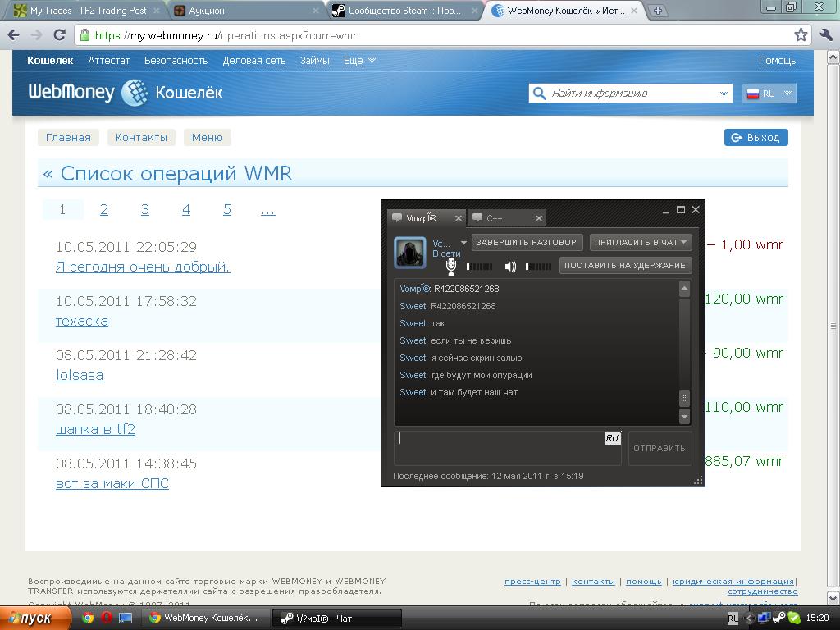This screenshot has width=840, height=630.
Task: Switch to the Сообщество Steam browser tab
Action: 405,10
